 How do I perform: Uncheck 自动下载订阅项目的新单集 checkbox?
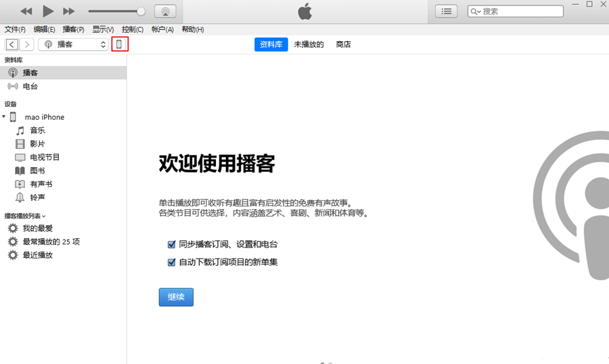[x=171, y=263]
